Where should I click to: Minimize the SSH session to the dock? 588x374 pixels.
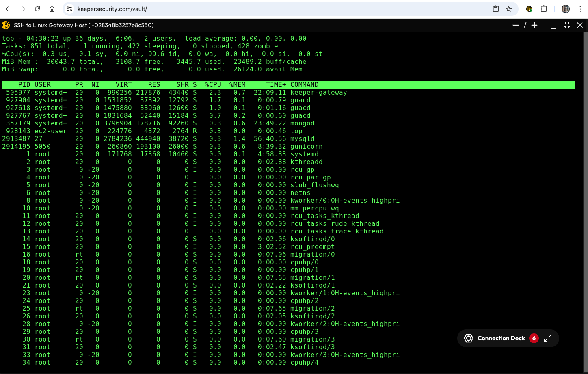click(x=553, y=25)
